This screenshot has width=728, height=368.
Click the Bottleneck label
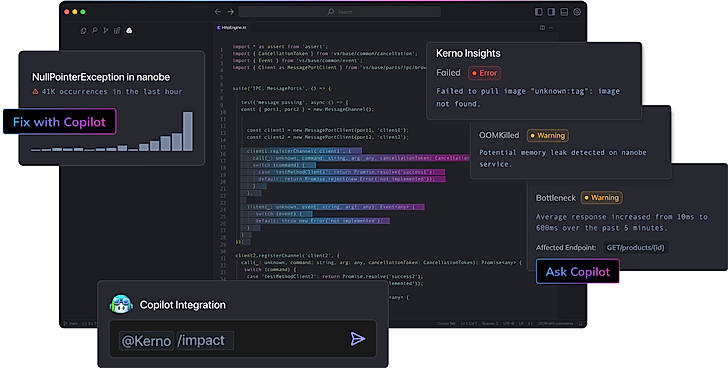(556, 198)
